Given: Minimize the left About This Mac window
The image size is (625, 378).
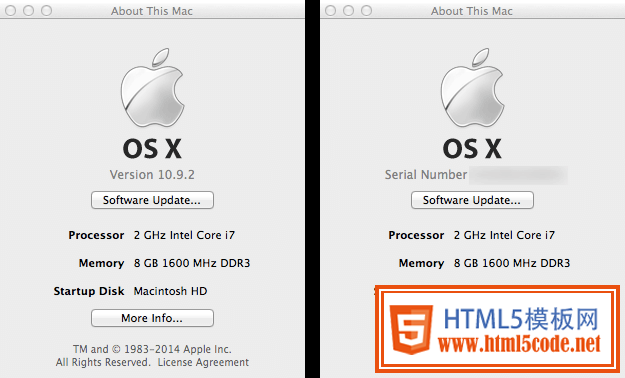Looking at the screenshot, I should (x=29, y=11).
